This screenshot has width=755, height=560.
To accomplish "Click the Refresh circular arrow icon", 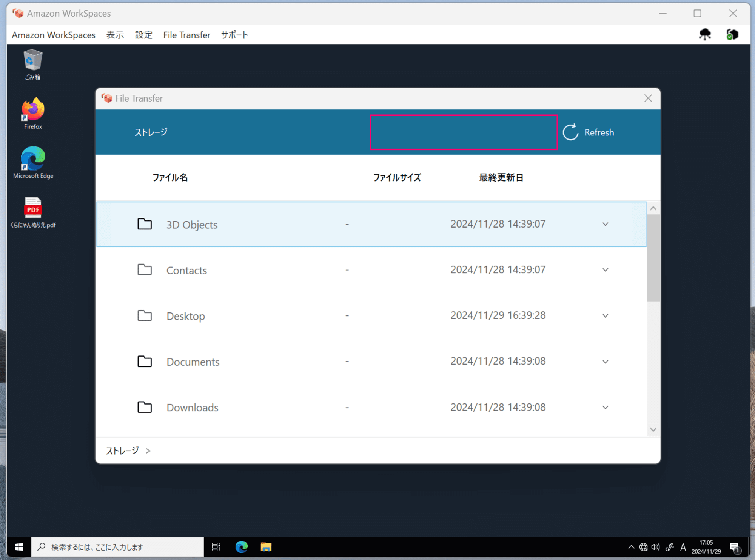I will (570, 132).
